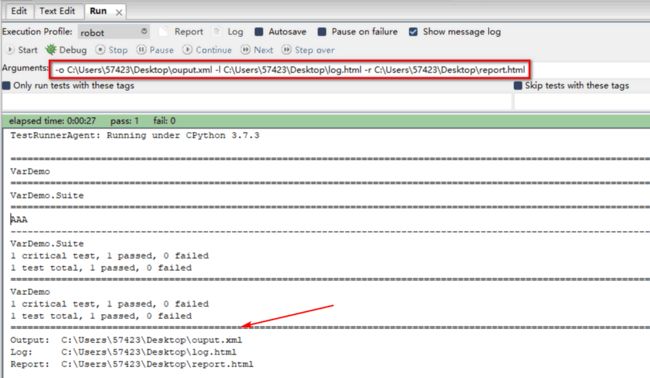
Task: Close the Run tab
Action: [x=119, y=12]
